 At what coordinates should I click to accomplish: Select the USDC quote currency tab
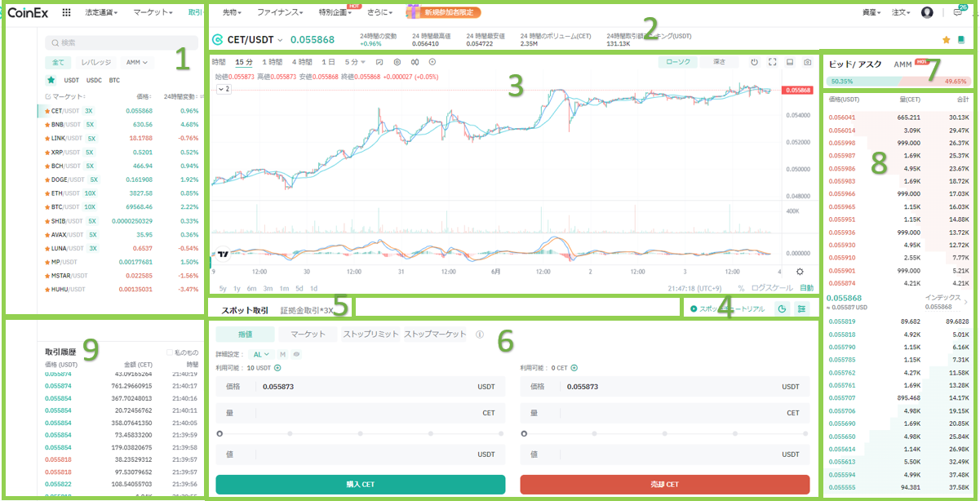[94, 80]
